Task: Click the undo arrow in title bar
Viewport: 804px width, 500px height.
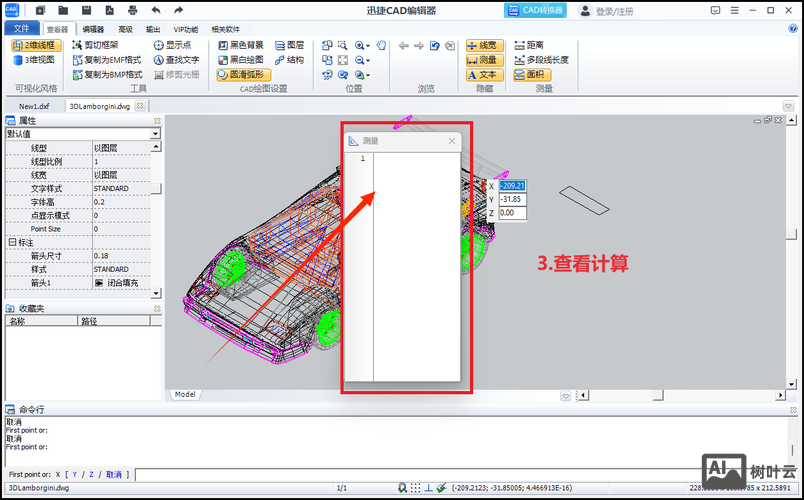Action: click(155, 11)
